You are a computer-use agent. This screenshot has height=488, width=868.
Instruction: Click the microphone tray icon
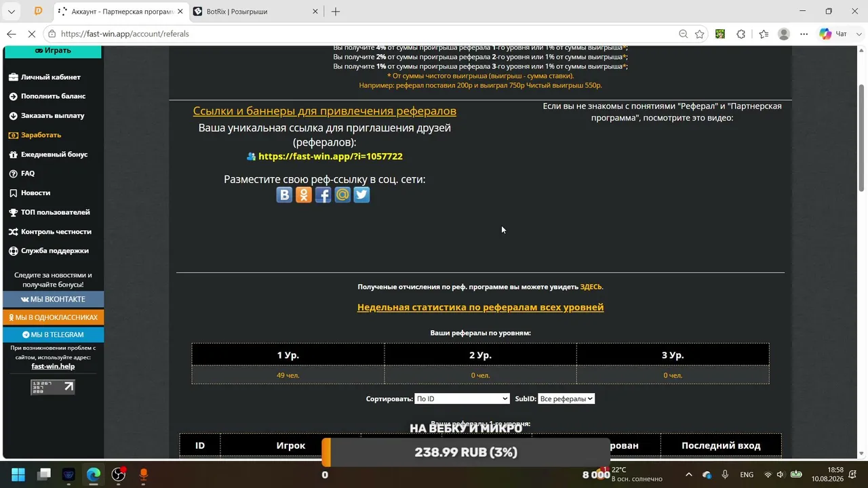tap(725, 474)
